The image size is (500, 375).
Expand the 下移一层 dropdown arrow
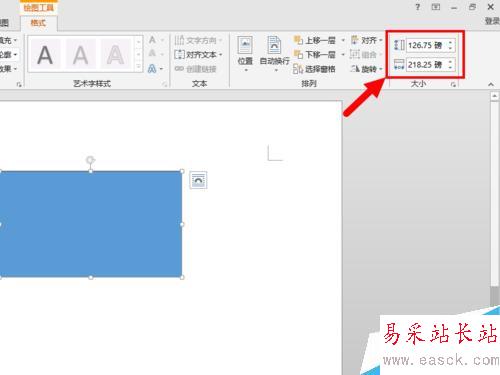(x=343, y=54)
